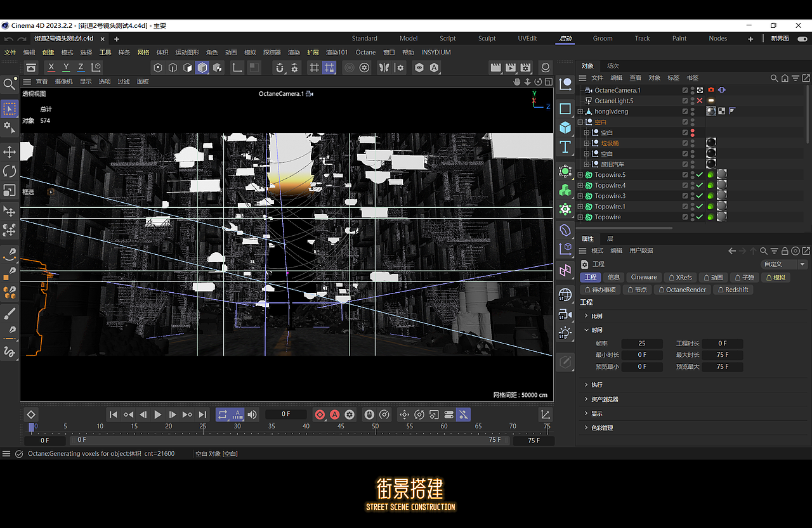Click the Render to Picture Viewer icon
This screenshot has height=528, width=812.
tap(511, 68)
